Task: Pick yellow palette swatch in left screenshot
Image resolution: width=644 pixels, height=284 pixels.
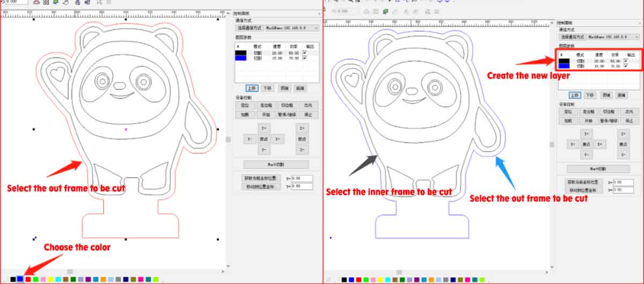Action: (50, 279)
